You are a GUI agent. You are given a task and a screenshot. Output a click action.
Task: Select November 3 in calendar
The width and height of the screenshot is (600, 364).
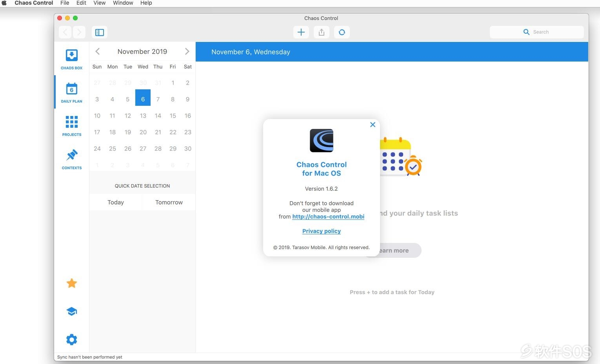click(x=97, y=99)
